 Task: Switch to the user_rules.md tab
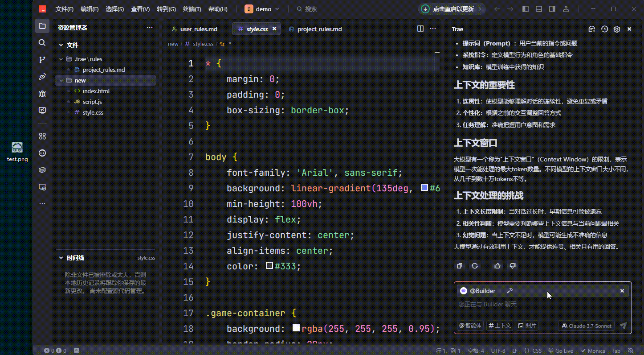195,29
